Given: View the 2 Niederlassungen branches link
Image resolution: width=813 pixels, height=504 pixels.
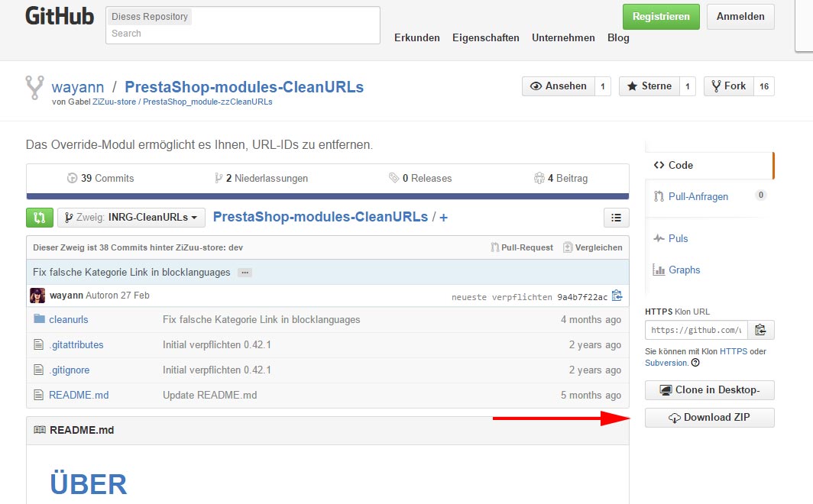Looking at the screenshot, I should [x=261, y=178].
